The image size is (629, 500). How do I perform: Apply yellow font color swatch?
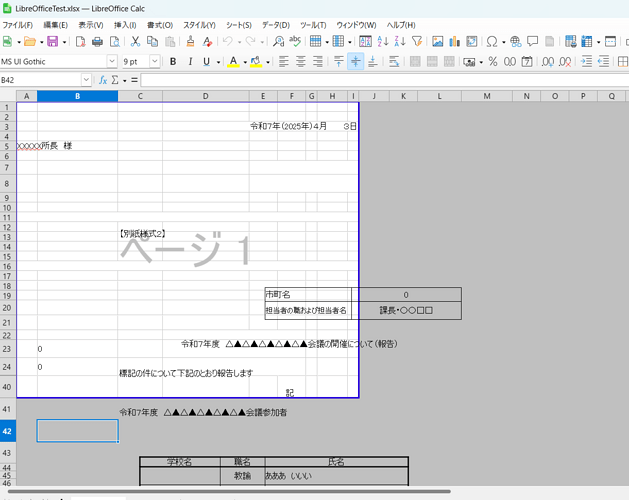(233, 61)
